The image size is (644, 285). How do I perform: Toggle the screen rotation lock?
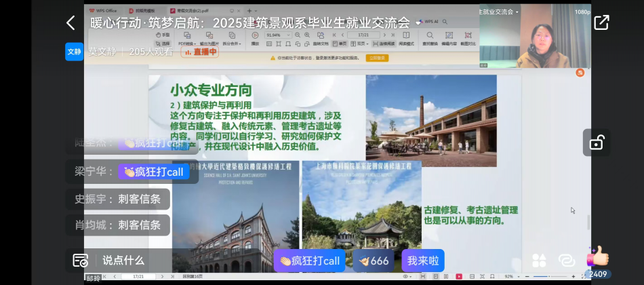click(x=596, y=142)
